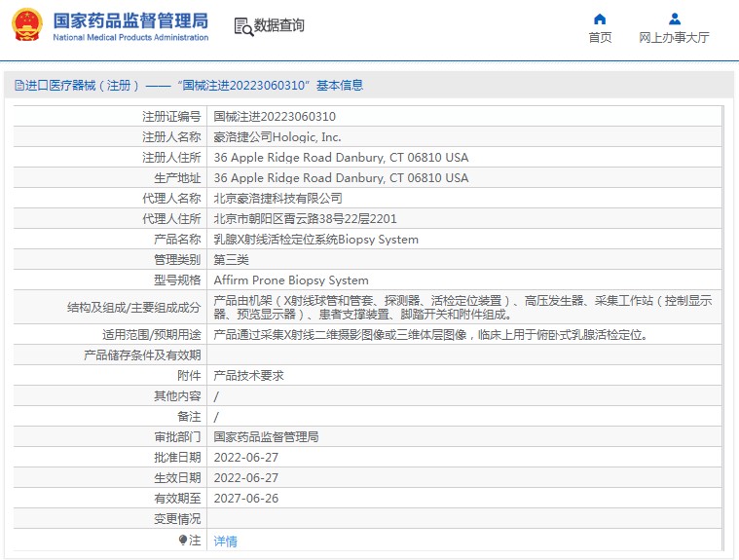Open the 数据查询 search icon

[243, 26]
